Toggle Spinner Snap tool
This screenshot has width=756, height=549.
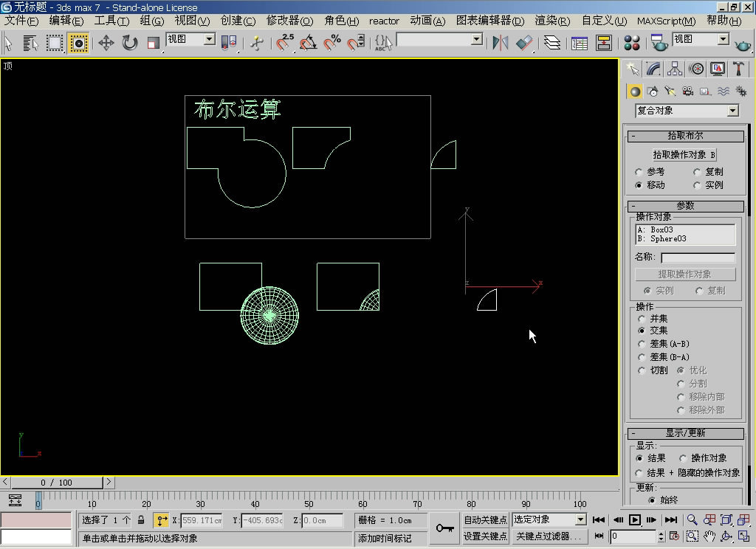(356, 43)
